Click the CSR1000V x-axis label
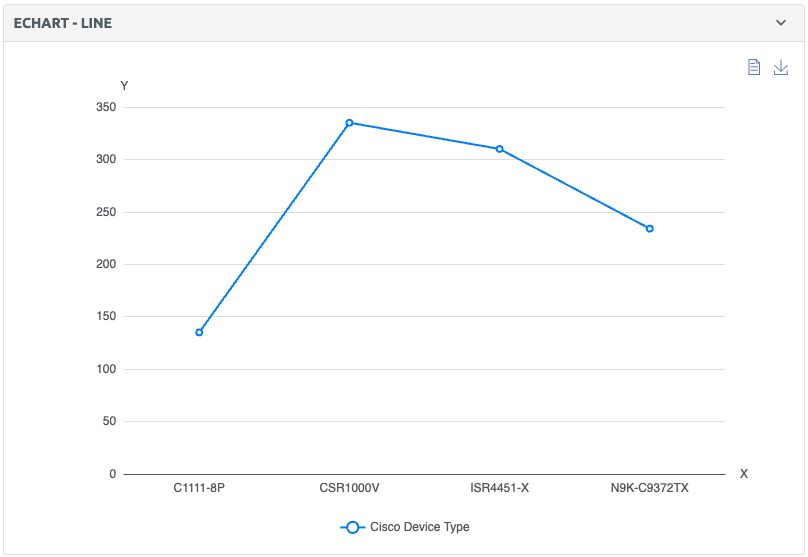This screenshot has height=557, width=808. coord(349,489)
